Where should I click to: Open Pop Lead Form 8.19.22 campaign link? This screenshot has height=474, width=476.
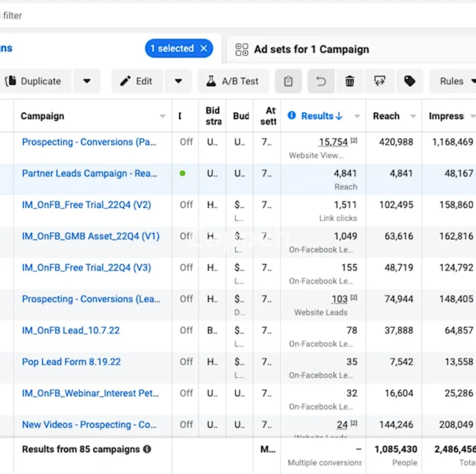pos(71,362)
